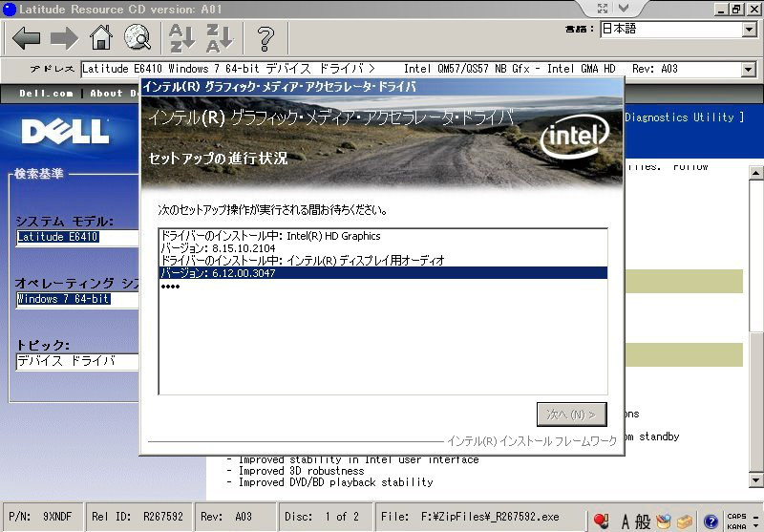764x532 pixels.
Task: Click the Dell logo in left panel
Action: tap(65, 131)
